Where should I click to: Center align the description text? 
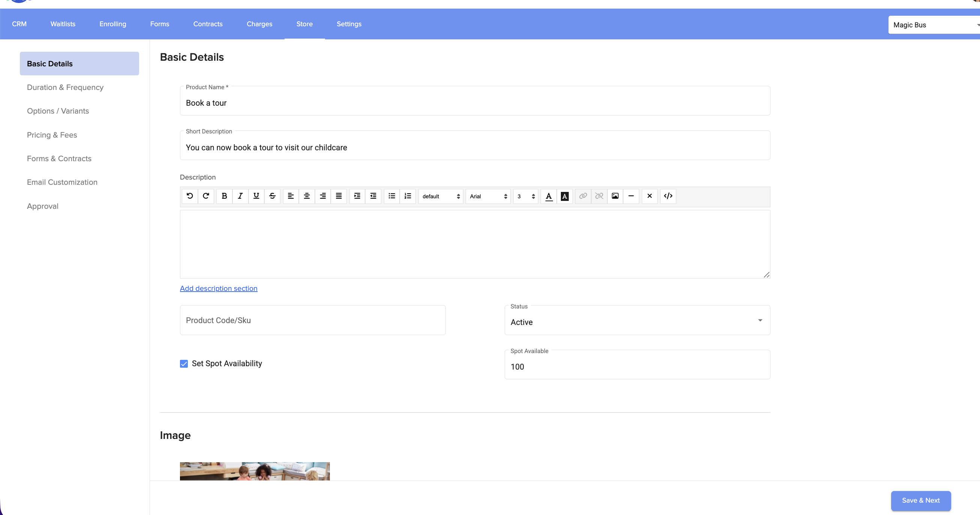click(306, 196)
